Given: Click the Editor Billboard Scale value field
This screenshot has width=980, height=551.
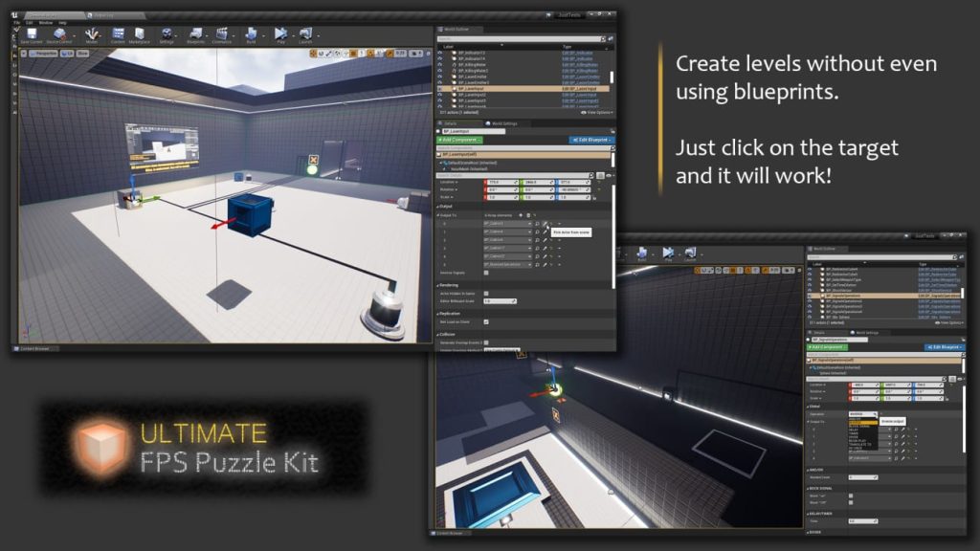Looking at the screenshot, I should [500, 300].
